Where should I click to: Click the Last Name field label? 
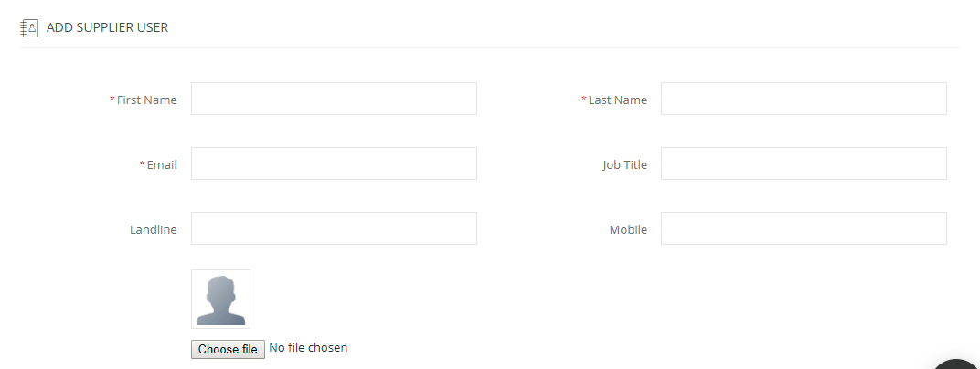tap(617, 100)
